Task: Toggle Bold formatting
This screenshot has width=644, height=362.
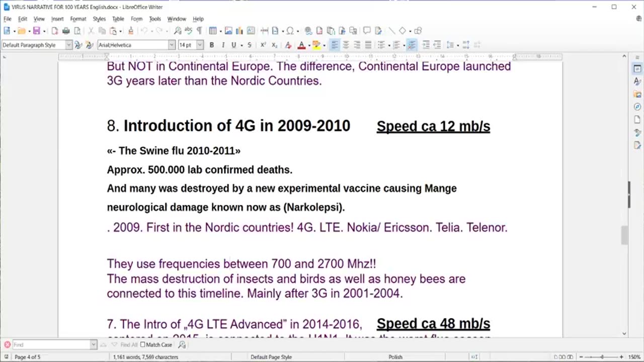Action: (x=212, y=45)
